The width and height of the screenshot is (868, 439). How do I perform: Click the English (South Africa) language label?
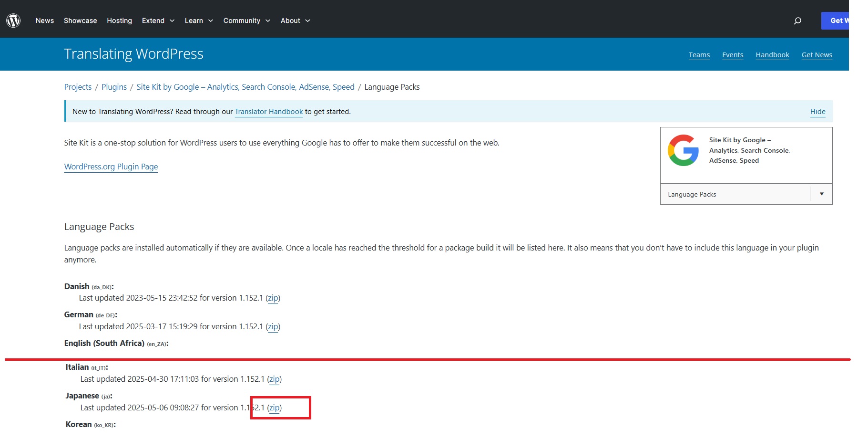pos(116,343)
